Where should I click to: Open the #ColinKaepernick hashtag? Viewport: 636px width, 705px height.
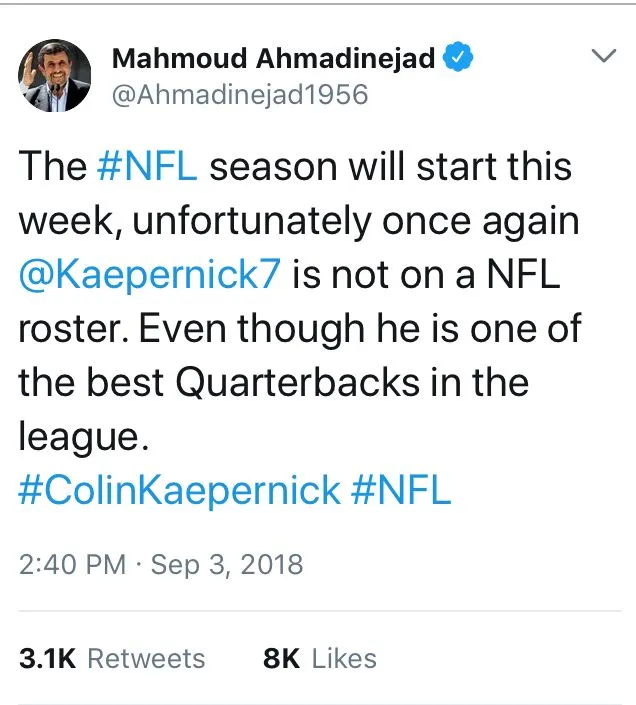(180, 490)
